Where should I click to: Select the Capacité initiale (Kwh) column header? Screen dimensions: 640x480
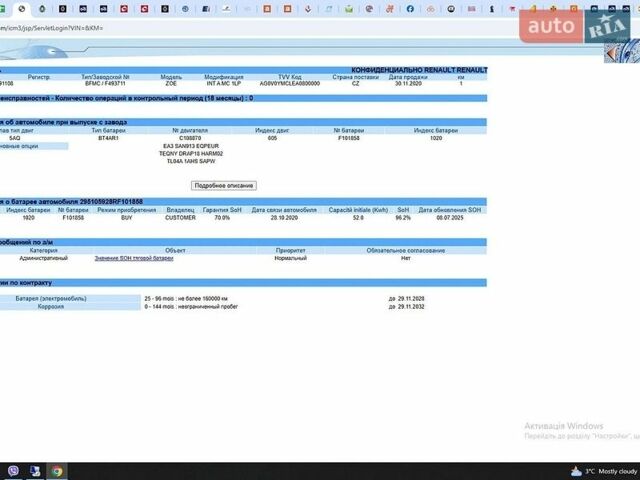point(358,210)
